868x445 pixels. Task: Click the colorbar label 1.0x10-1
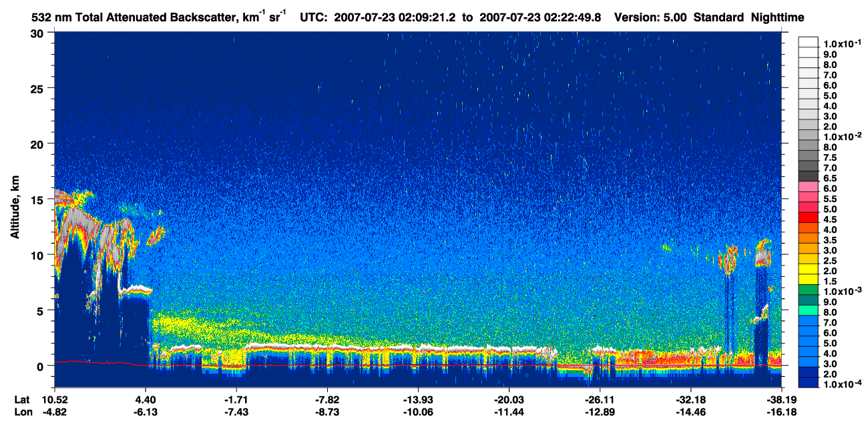[843, 43]
